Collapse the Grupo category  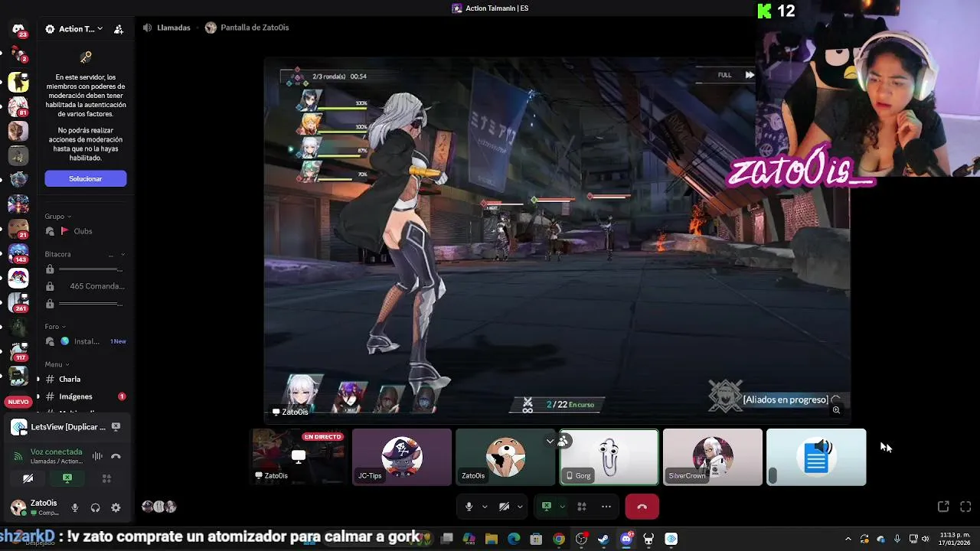pos(57,217)
